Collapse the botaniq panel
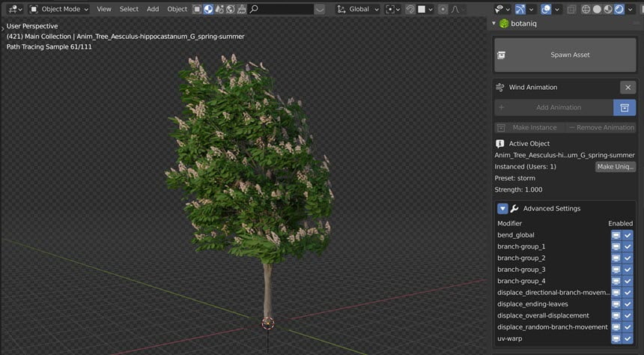 pyautogui.click(x=493, y=23)
